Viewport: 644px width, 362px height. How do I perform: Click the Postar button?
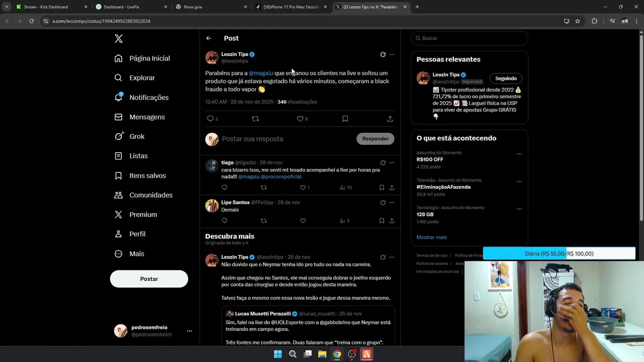pyautogui.click(x=149, y=279)
